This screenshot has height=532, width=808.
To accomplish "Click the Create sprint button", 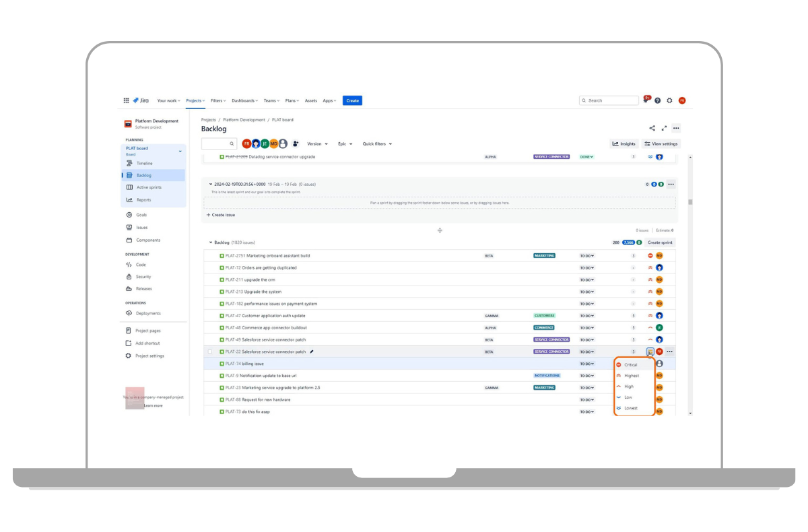I will pos(659,242).
